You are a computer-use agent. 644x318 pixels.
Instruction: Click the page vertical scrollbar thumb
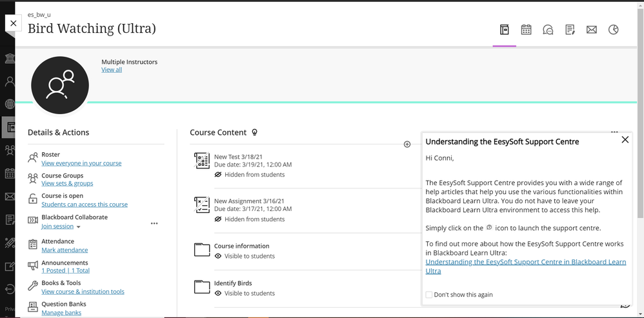pos(640,114)
